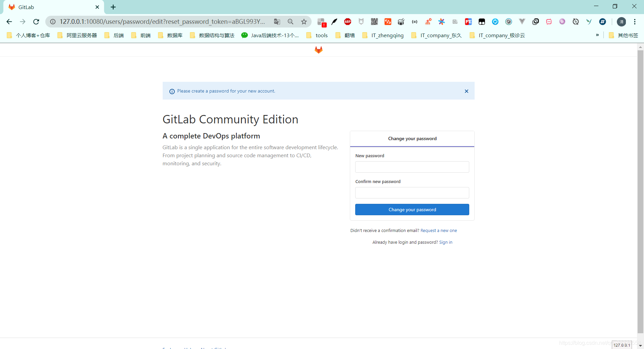Viewport: 644px width, 349px height.
Task: Open the 后端 bookmark folder
Action: point(114,35)
